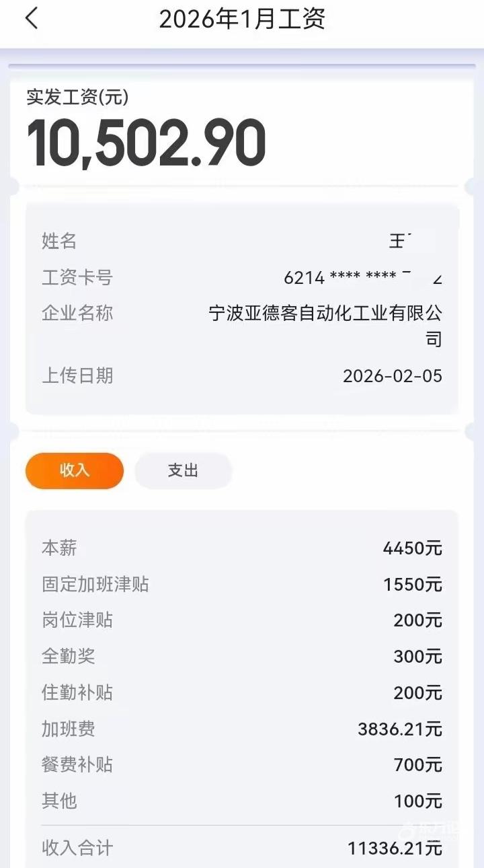The width and height of the screenshot is (484, 868).
Task: Tap the 姓名 field label
Action: 59,241
